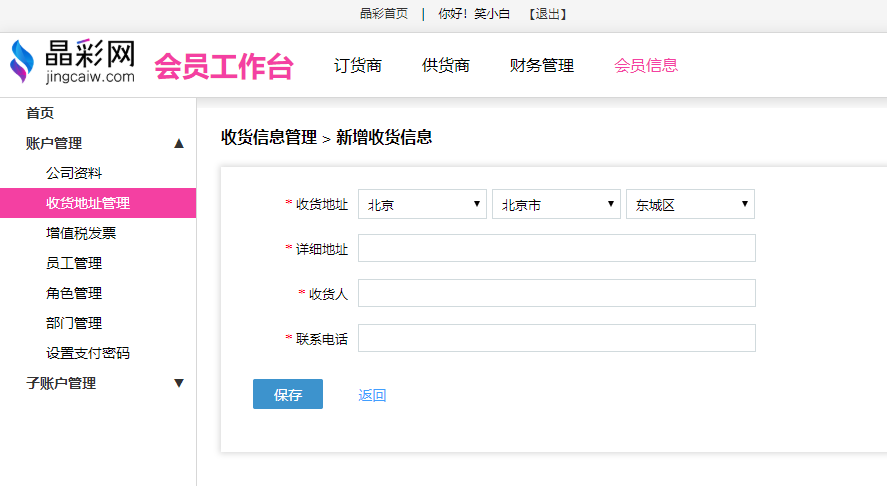887x486 pixels.
Task: Collapse the 账户管理 section arrow
Action: click(179, 143)
